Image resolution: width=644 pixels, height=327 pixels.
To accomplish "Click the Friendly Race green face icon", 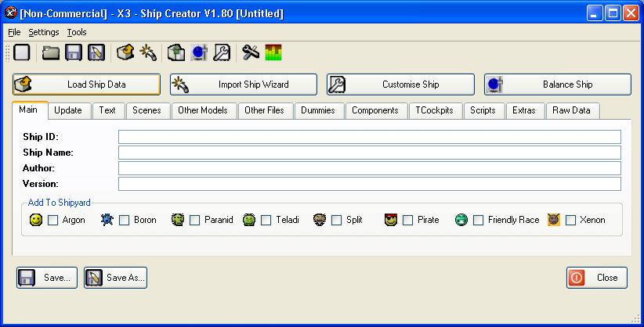I will click(x=461, y=220).
